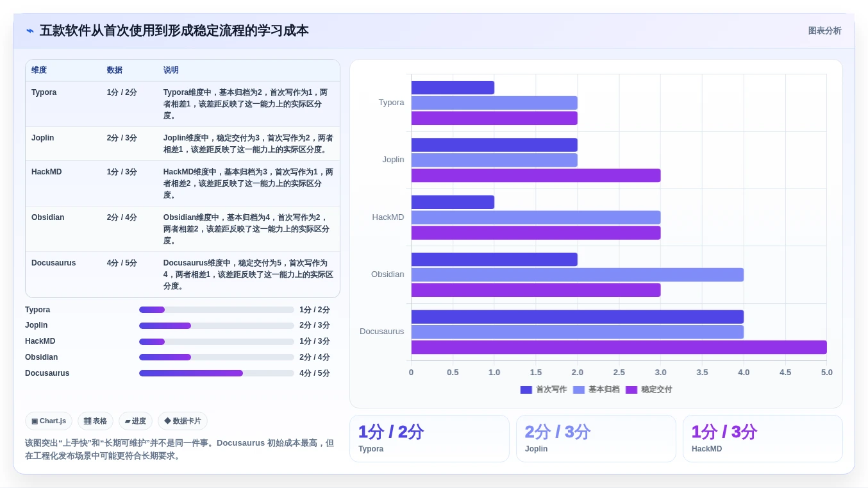Select the Docusaurus table row name
Screen dimensions: 868x488
(x=54, y=263)
